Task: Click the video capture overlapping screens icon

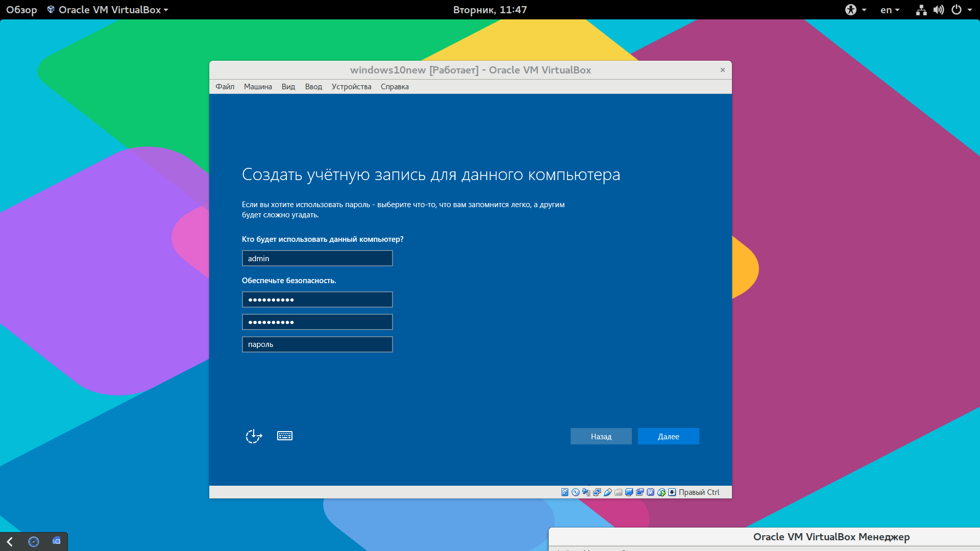Action: click(640, 492)
